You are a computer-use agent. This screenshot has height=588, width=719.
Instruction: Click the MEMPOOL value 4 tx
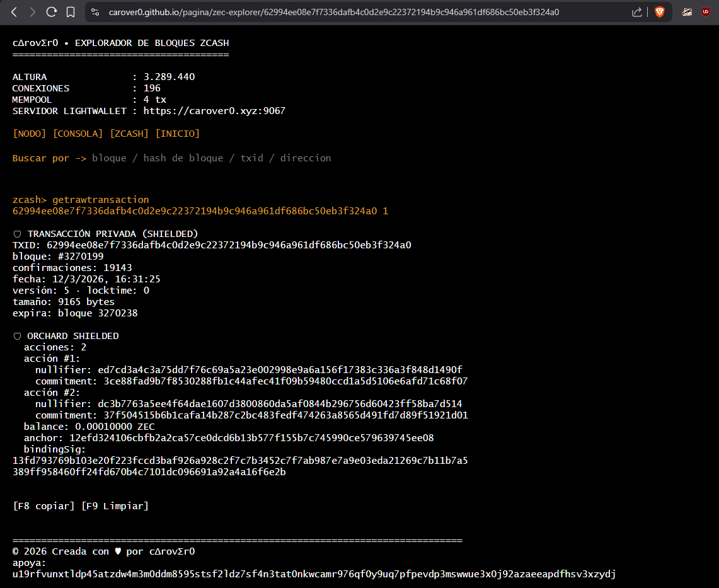click(154, 100)
